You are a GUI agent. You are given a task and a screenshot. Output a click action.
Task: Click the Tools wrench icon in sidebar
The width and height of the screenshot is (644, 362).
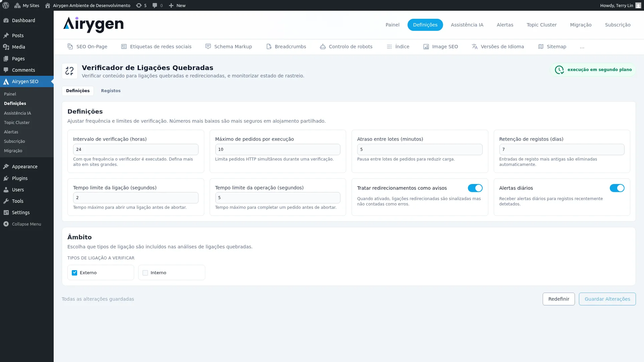(6, 201)
